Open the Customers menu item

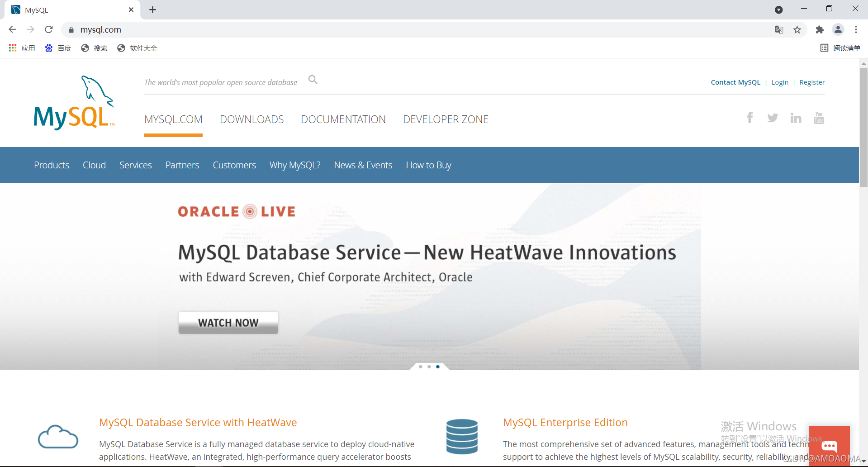click(234, 165)
